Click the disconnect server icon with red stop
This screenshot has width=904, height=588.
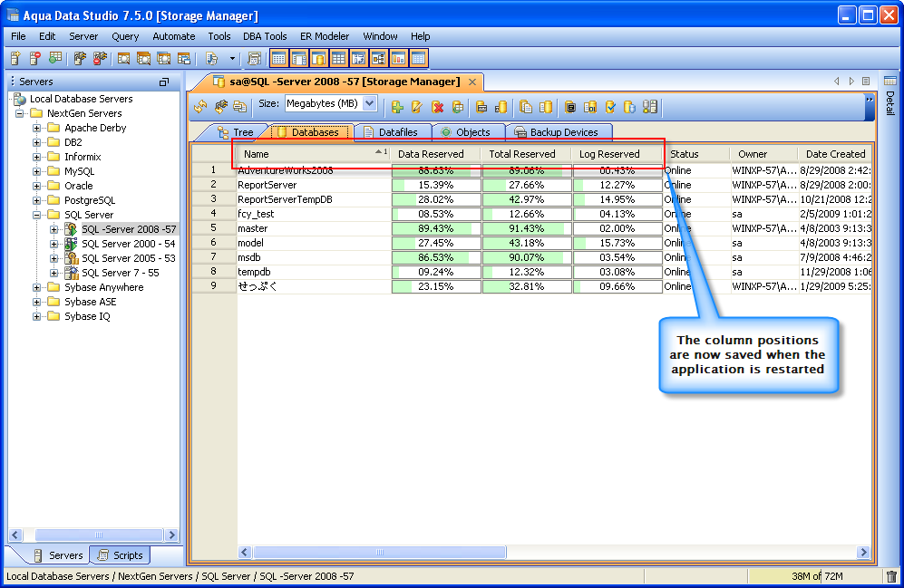[101, 58]
